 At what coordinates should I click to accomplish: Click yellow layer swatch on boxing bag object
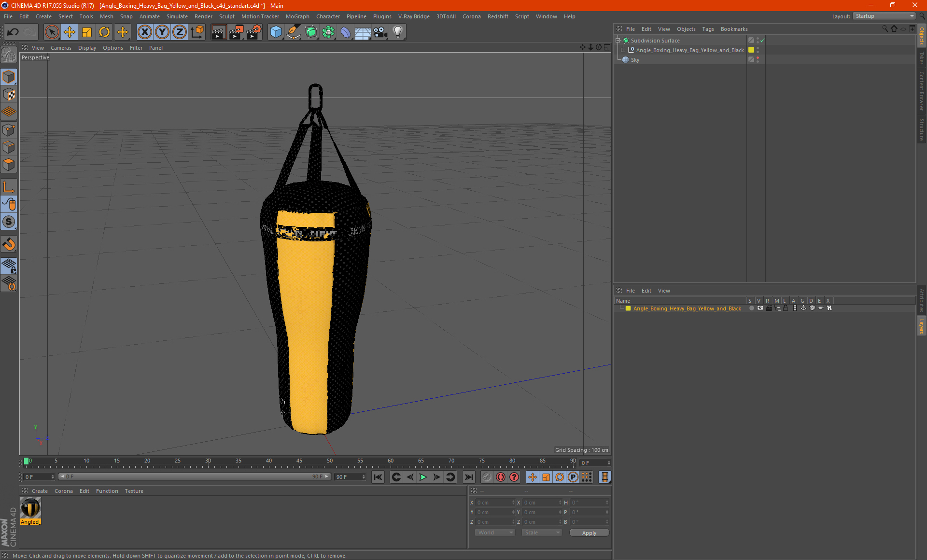[x=751, y=50]
